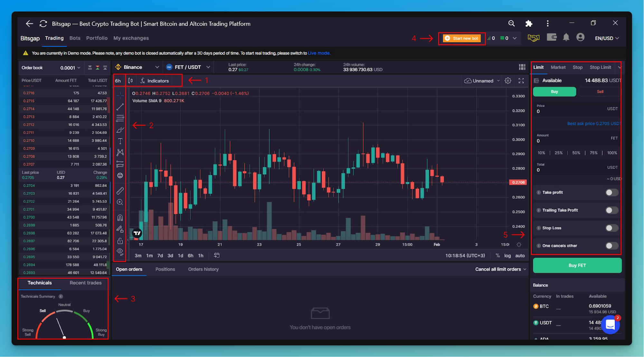Open the browser extensions puzzle icon
The image size is (644, 357).
coord(529,23)
